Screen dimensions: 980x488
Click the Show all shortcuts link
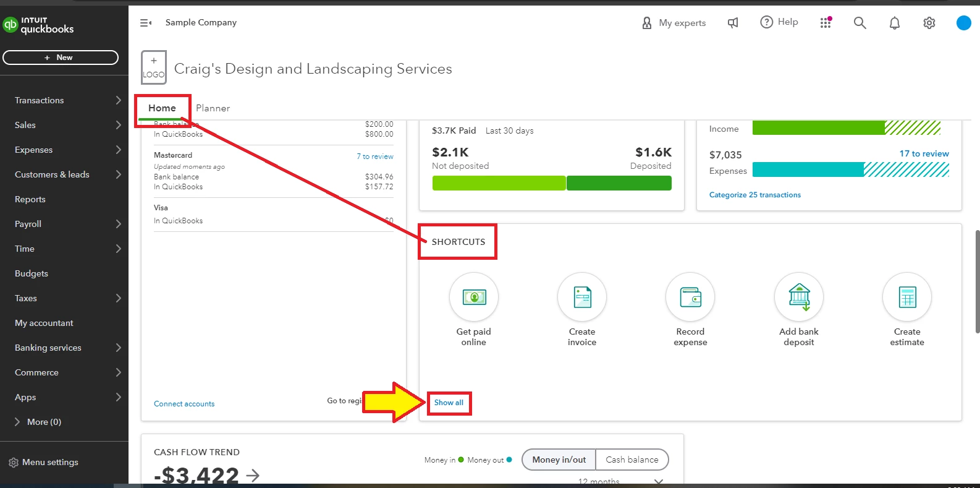(449, 403)
